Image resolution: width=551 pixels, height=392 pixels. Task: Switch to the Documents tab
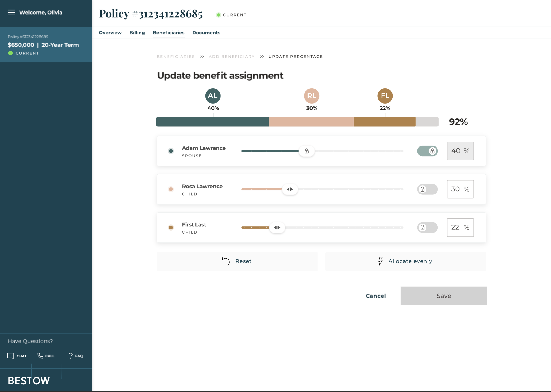(x=206, y=33)
